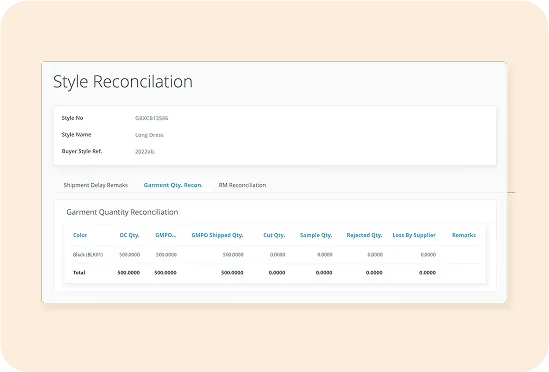Select Total row OC Qty. value

(x=128, y=273)
